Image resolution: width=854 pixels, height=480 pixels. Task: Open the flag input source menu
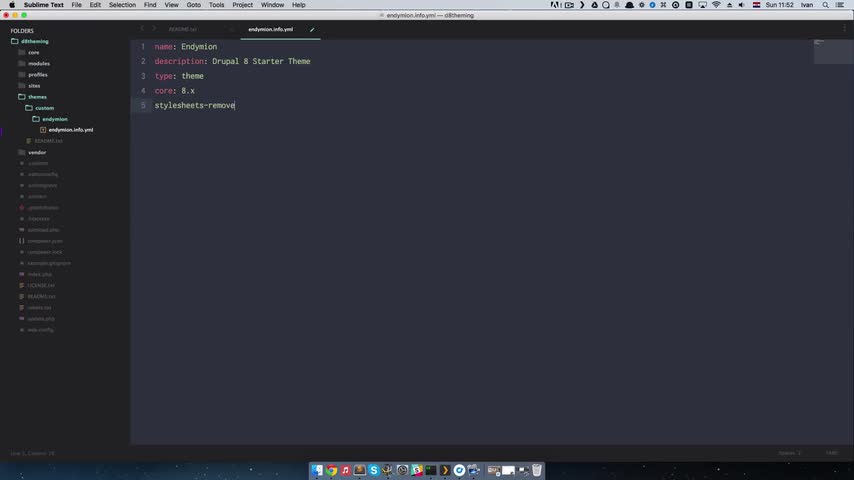click(x=757, y=5)
